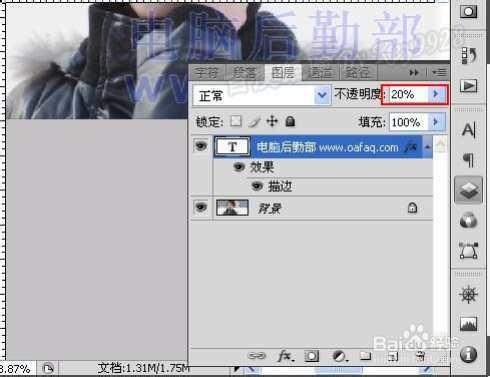Image resolution: width=490 pixels, height=377 pixels.
Task: Open the channels panel dock icon
Action: pyautogui.click(x=468, y=220)
